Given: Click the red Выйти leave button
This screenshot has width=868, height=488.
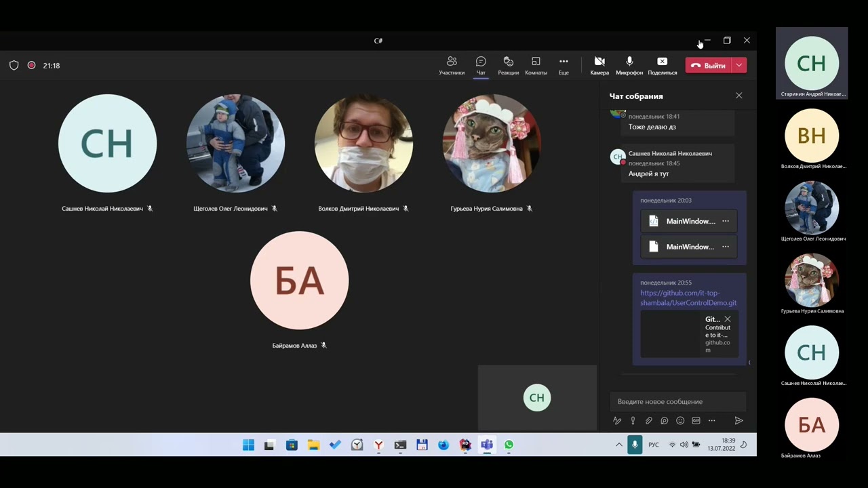Looking at the screenshot, I should tap(708, 66).
